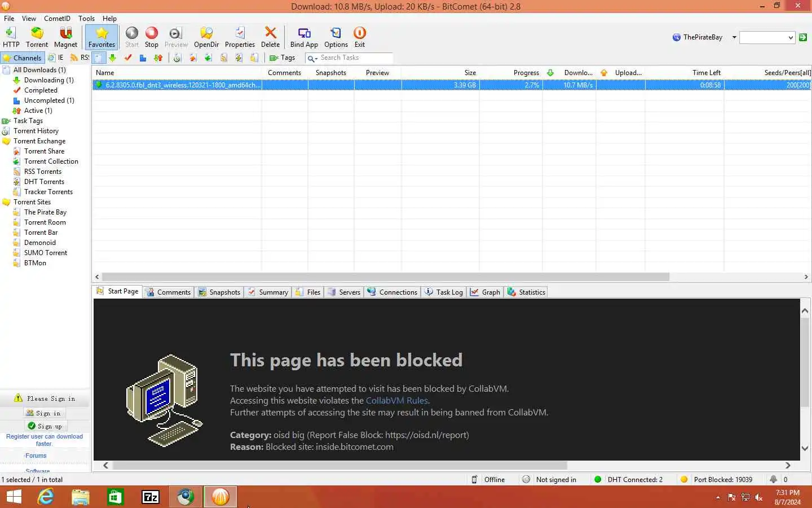Click the Preview toolbar button
The image size is (812, 508).
click(176, 37)
